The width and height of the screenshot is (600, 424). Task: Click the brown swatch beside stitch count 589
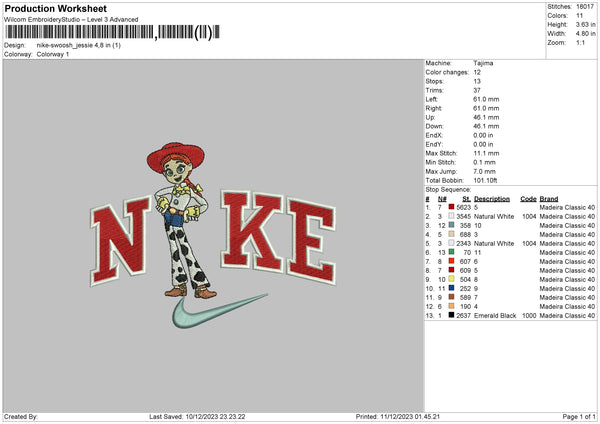click(x=452, y=297)
